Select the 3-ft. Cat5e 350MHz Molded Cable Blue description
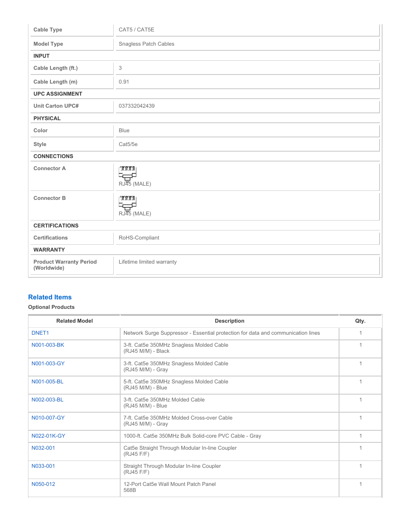Screen dimensions: 411x532 point(164,403)
